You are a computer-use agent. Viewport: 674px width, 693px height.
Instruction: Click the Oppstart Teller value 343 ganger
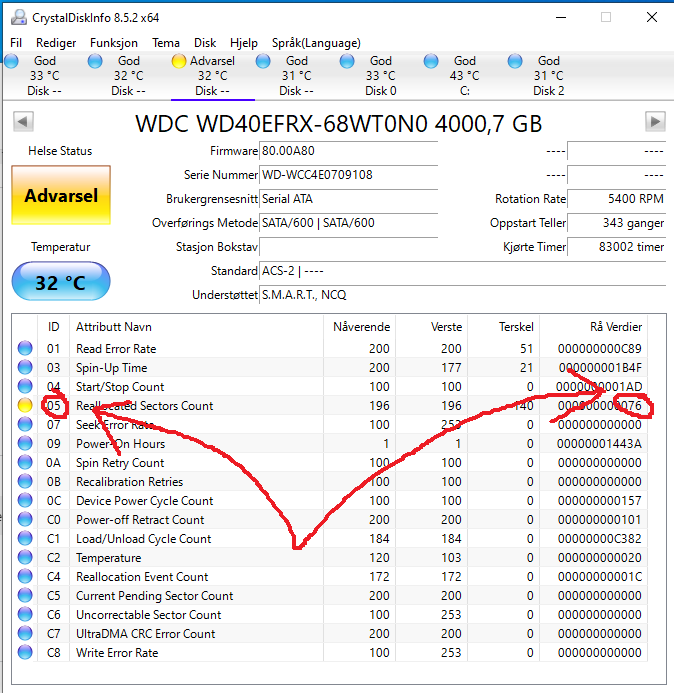click(x=617, y=223)
